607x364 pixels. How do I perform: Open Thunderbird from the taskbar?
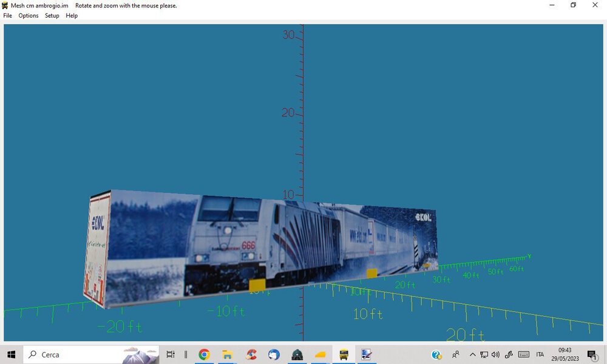coord(274,354)
